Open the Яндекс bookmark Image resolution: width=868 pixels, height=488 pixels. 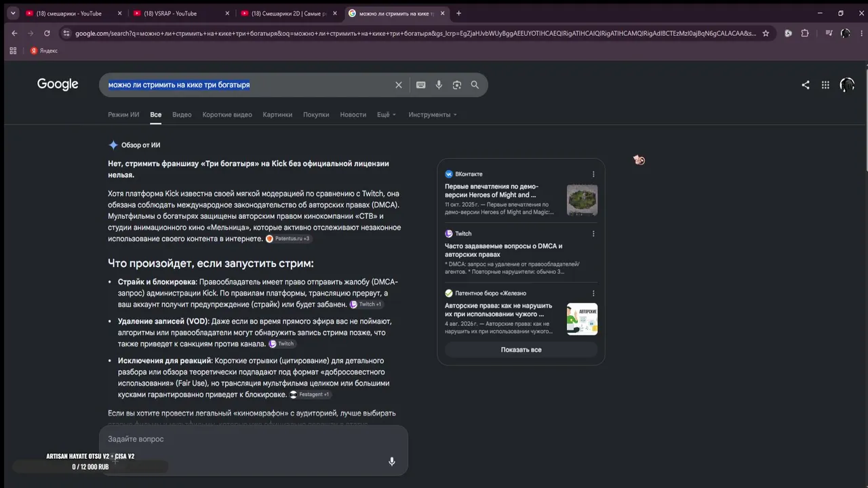pos(43,51)
